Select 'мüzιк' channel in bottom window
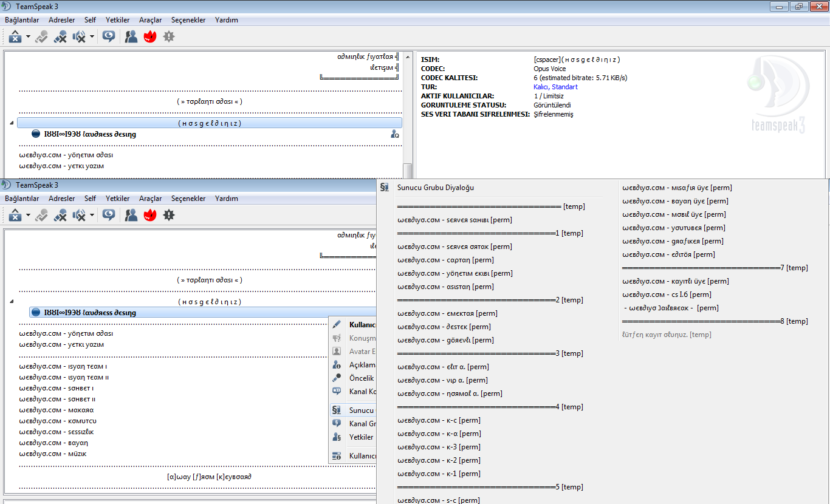The image size is (830, 504). (53, 454)
